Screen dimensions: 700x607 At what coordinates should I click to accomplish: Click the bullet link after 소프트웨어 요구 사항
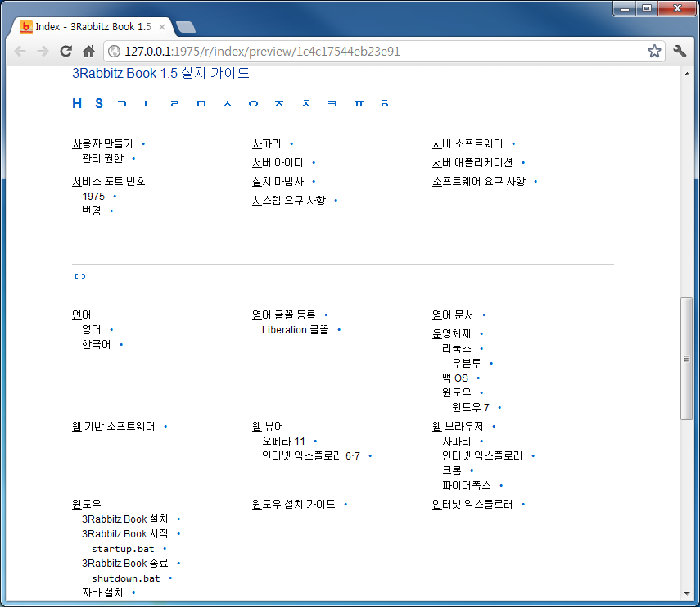coord(535,181)
